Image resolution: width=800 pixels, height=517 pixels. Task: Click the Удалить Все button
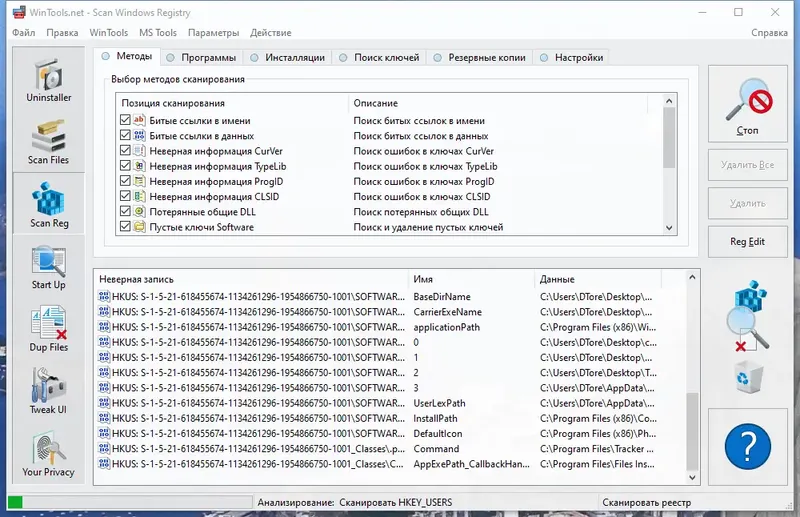747,165
